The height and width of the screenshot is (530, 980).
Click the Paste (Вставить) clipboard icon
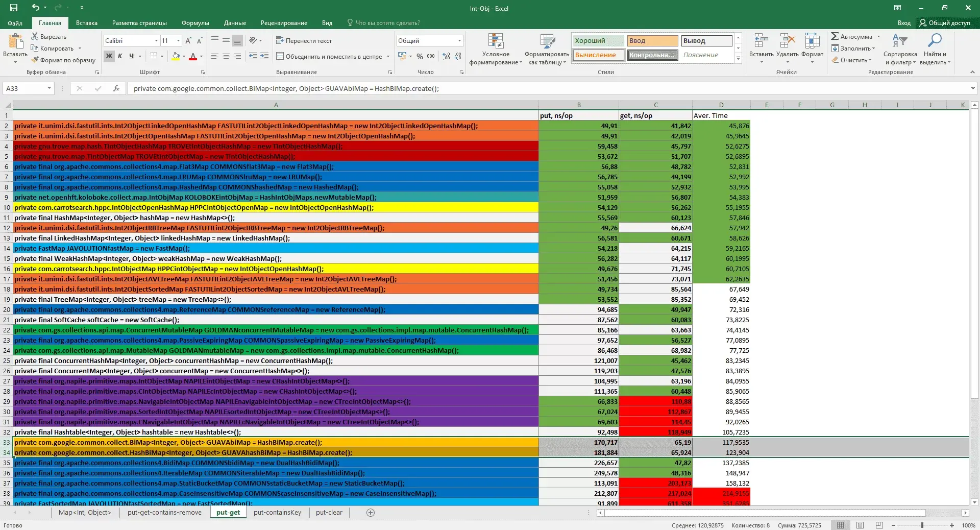(x=15, y=41)
